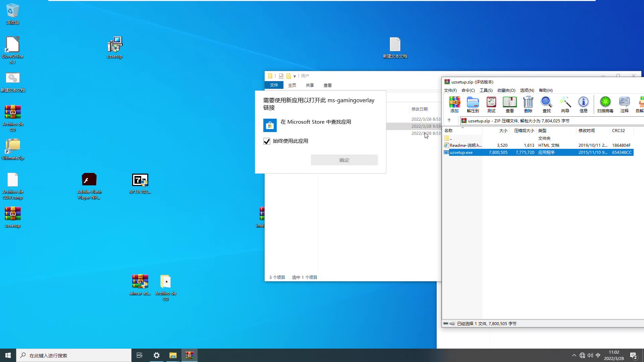644x362 pixels.
Task: Open the notification center icon
Action: (634, 356)
